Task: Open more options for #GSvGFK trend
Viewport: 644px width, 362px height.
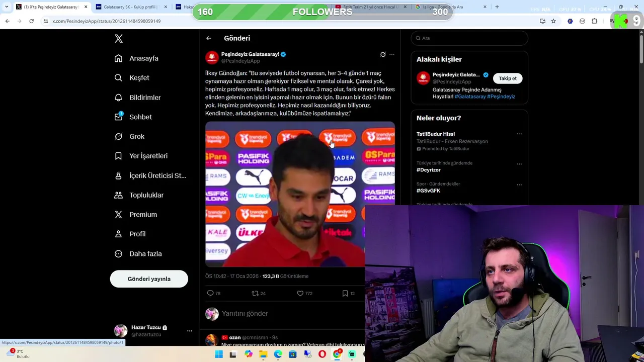Action: pyautogui.click(x=519, y=185)
